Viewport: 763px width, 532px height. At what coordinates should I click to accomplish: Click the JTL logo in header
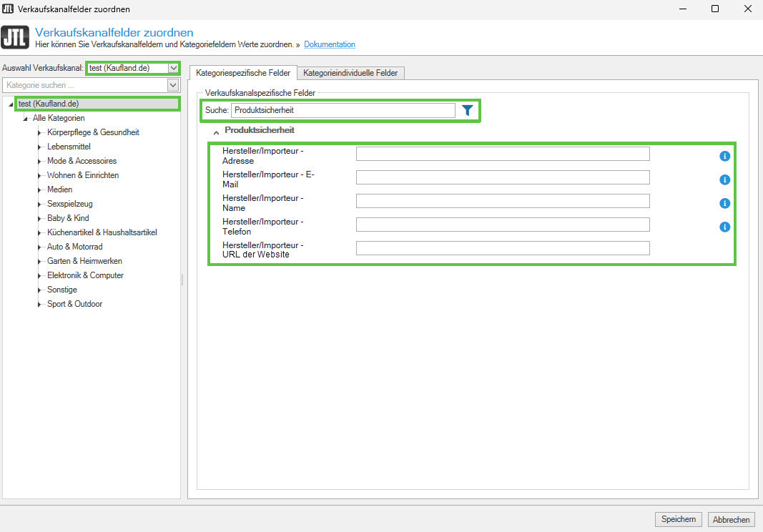pos(16,38)
